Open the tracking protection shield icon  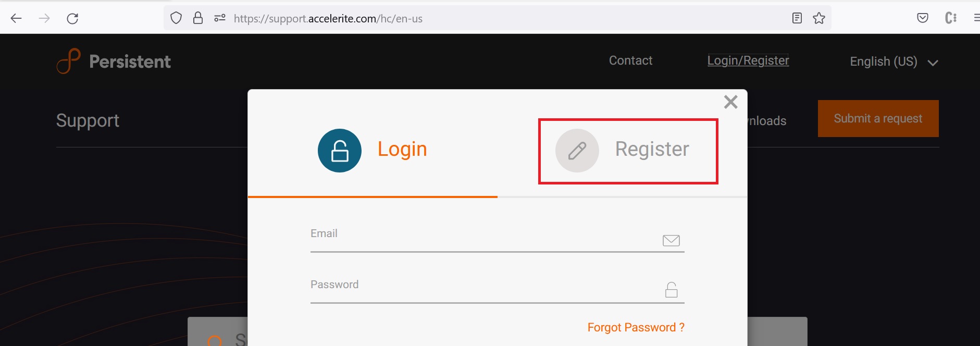[176, 18]
